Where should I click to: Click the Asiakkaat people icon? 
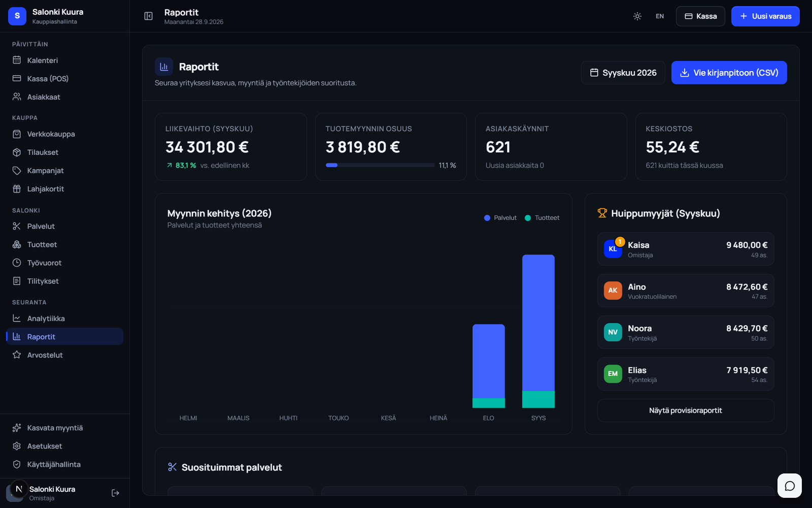(x=17, y=97)
